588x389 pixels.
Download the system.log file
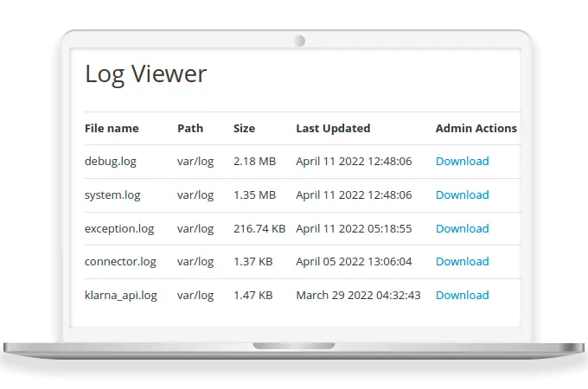click(x=462, y=195)
